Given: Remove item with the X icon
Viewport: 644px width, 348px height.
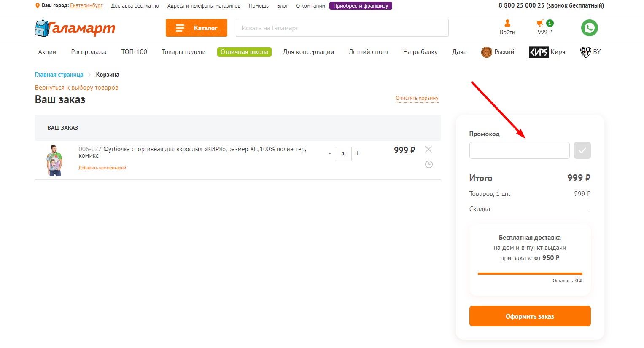Looking at the screenshot, I should click(x=428, y=149).
